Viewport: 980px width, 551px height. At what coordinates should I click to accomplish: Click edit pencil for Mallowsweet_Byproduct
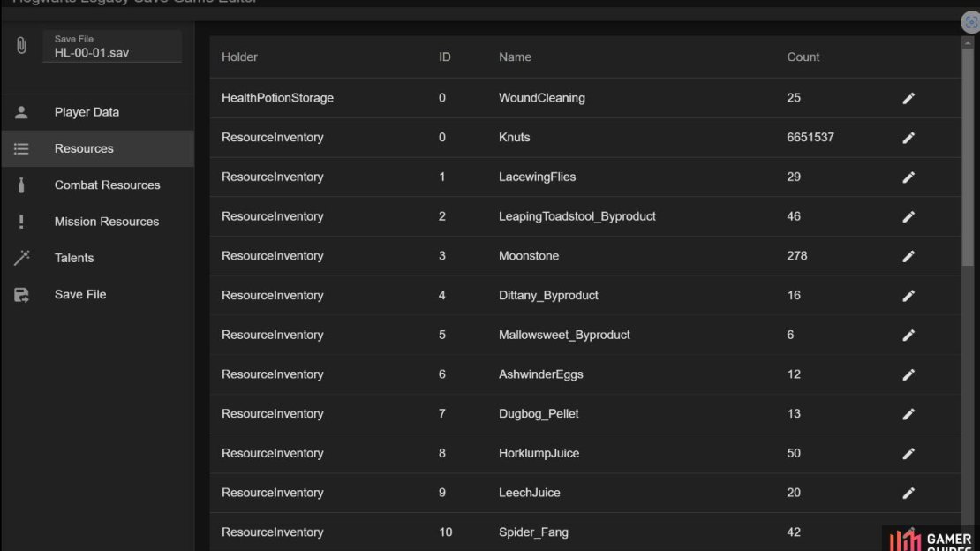908,336
